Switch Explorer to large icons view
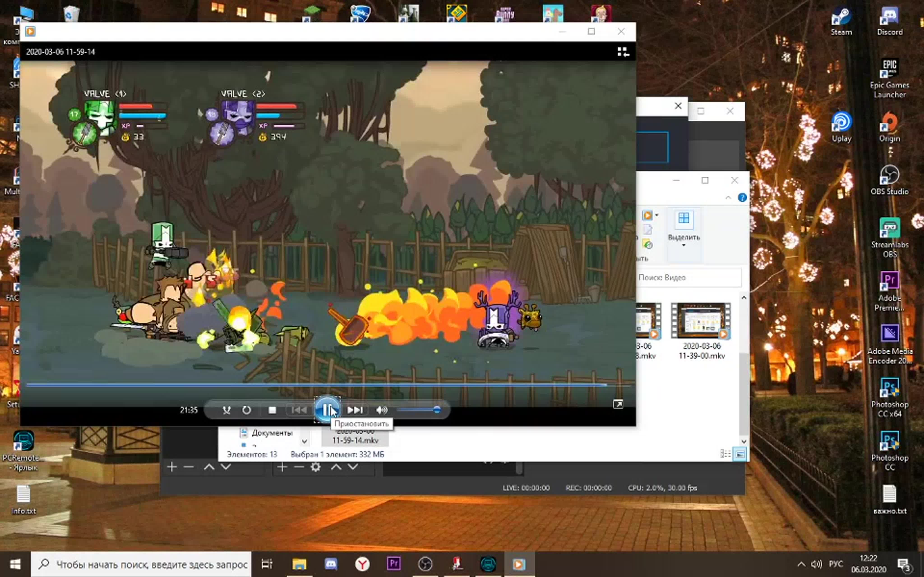 pos(739,454)
